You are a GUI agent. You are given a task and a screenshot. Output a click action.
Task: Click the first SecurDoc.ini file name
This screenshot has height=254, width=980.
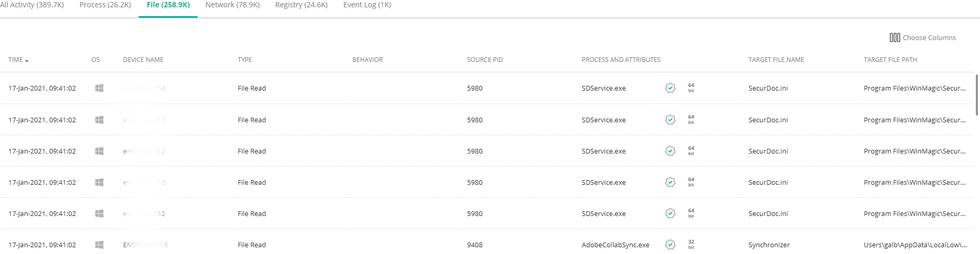click(x=768, y=88)
